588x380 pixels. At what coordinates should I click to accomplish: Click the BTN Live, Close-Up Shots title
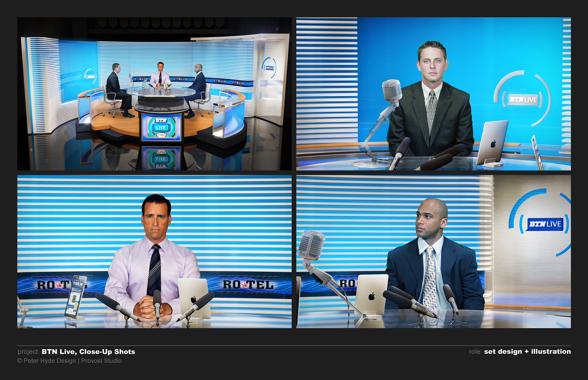pyautogui.click(x=88, y=352)
